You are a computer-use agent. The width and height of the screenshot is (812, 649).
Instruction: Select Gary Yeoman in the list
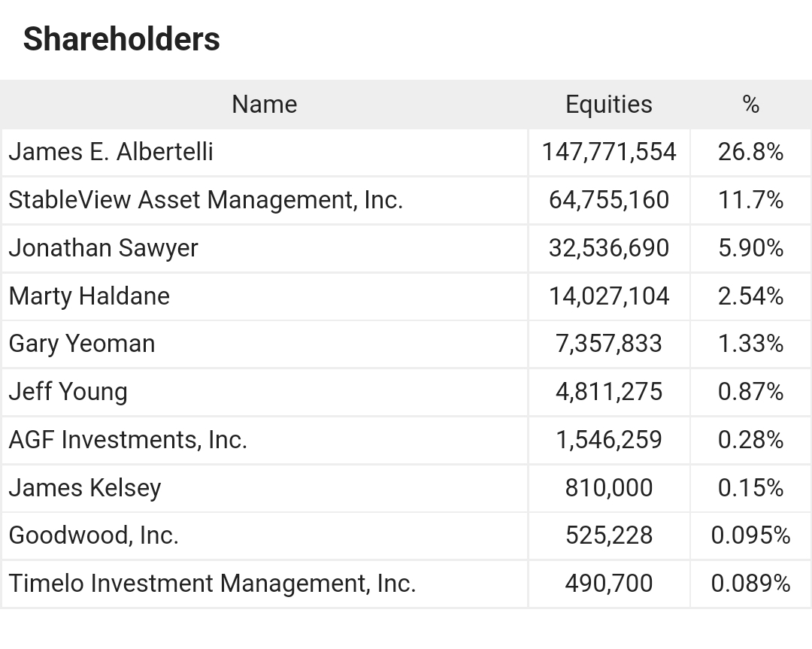pyautogui.click(x=82, y=344)
